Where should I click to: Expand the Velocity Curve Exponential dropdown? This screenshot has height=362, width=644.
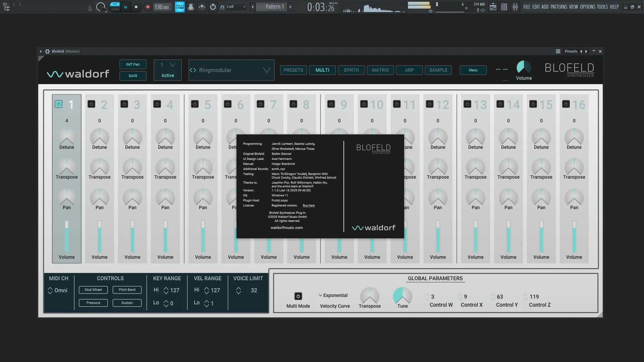click(333, 295)
